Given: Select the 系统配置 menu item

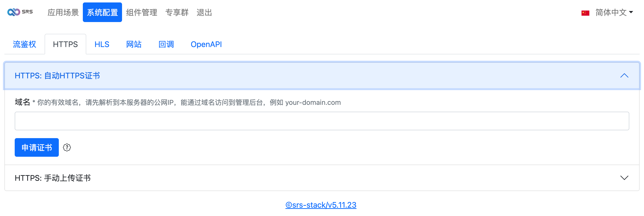Looking at the screenshot, I should click(x=102, y=12).
